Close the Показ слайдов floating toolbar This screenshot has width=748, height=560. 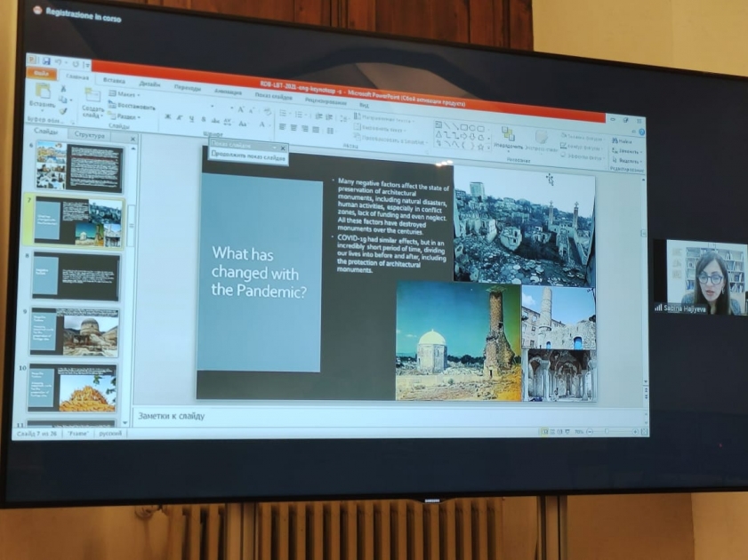283,148
